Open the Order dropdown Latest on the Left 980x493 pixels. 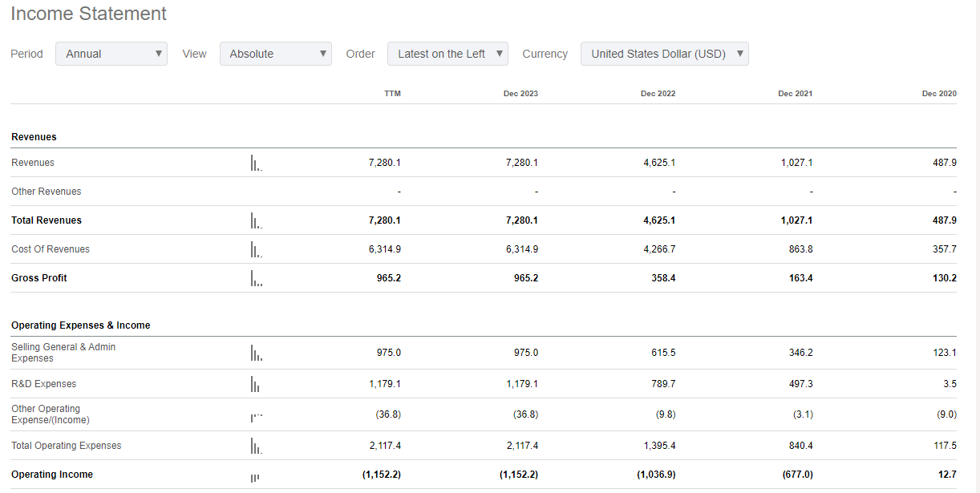tap(447, 54)
